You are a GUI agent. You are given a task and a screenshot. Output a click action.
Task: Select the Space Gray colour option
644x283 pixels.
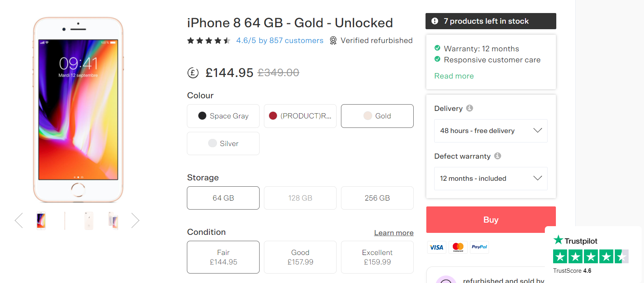pos(223,116)
